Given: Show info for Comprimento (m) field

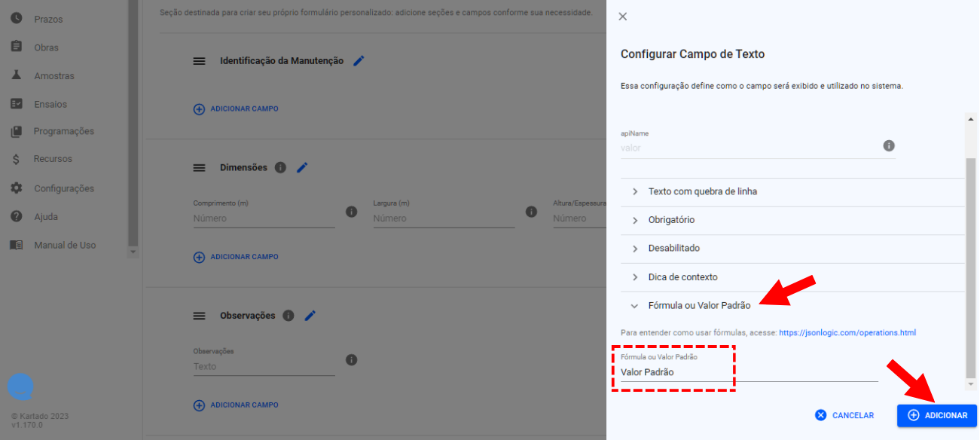Looking at the screenshot, I should click(x=351, y=212).
